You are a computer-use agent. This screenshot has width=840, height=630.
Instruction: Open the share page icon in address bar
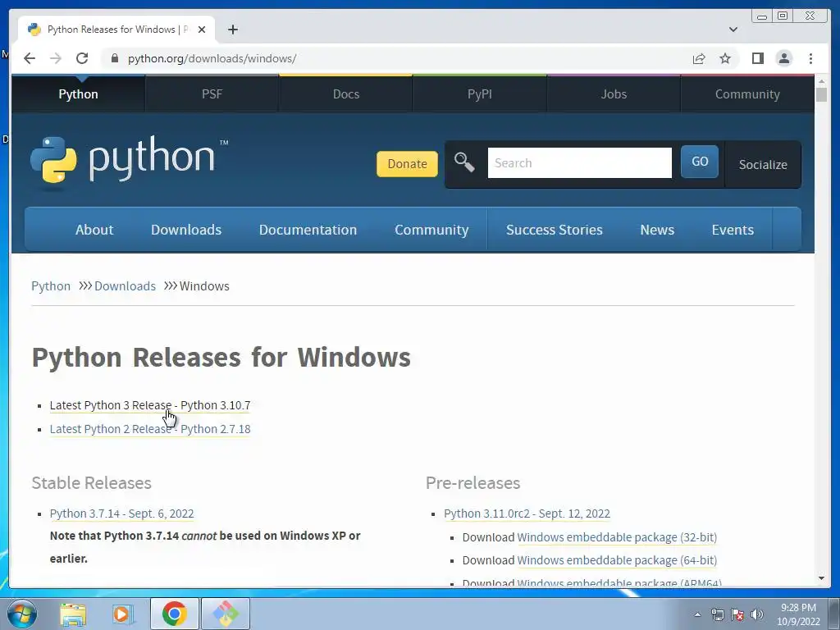699,58
